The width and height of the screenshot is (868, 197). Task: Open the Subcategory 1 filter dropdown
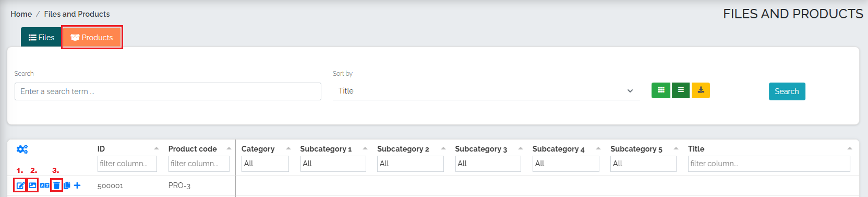tap(333, 164)
